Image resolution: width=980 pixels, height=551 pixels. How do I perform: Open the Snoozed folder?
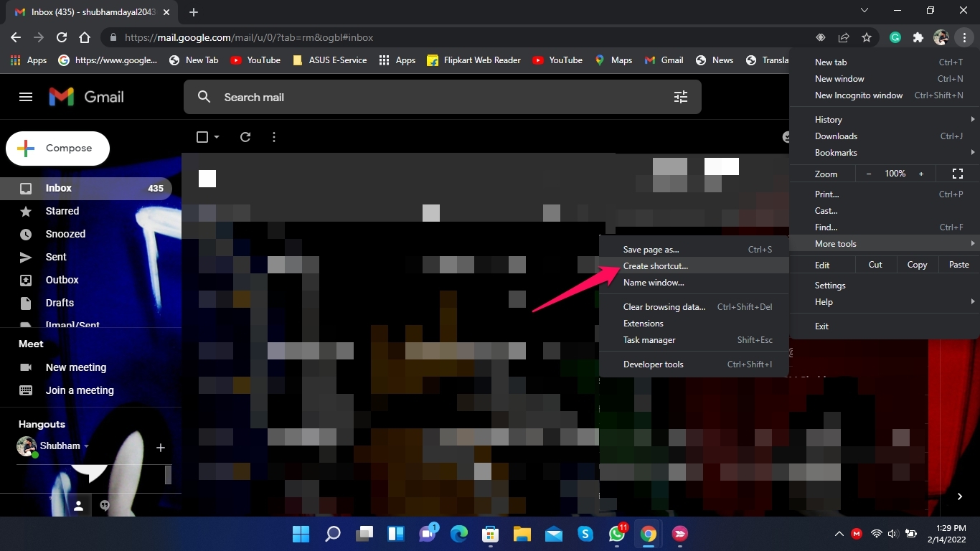pyautogui.click(x=86, y=234)
